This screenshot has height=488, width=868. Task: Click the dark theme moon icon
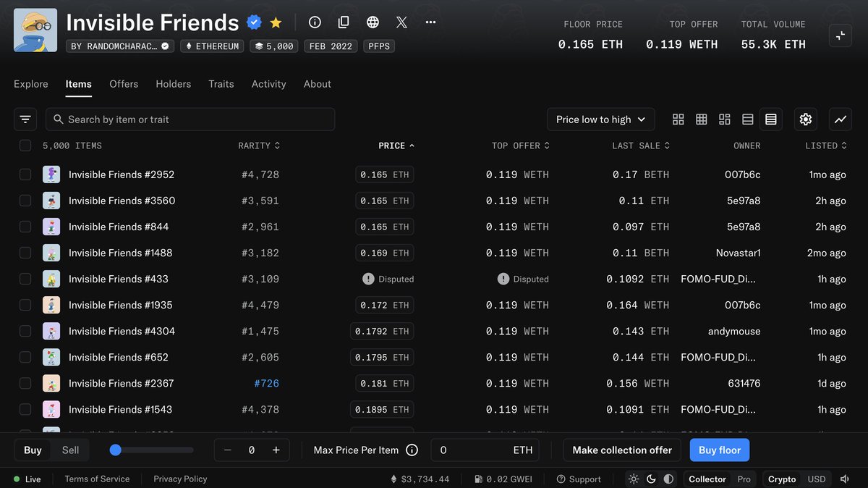coord(651,479)
